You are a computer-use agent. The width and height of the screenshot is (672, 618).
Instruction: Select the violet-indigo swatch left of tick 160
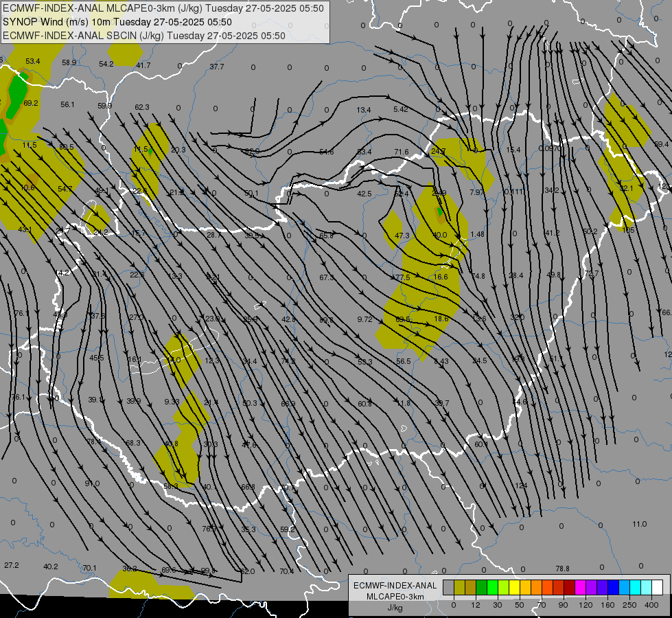click(x=603, y=587)
